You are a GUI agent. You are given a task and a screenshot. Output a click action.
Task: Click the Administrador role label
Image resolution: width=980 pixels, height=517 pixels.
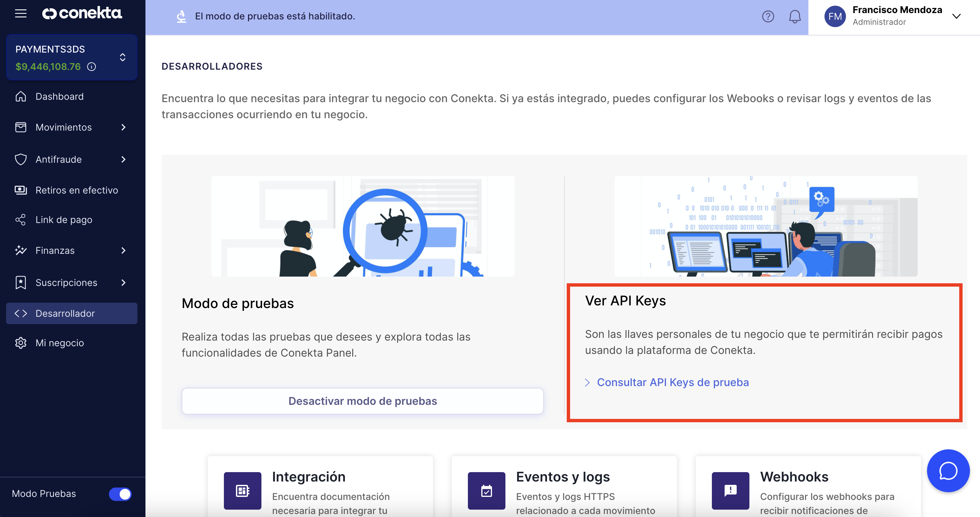[x=879, y=22]
